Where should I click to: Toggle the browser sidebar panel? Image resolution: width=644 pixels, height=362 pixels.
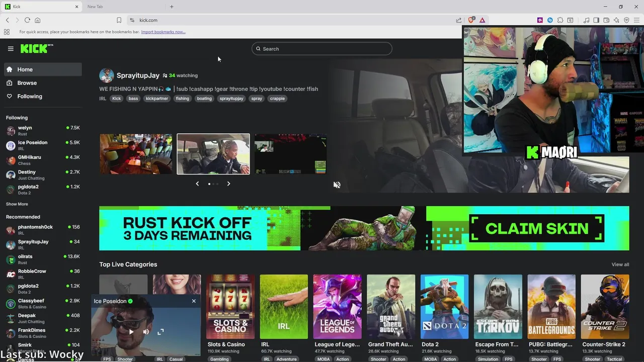pos(596,20)
